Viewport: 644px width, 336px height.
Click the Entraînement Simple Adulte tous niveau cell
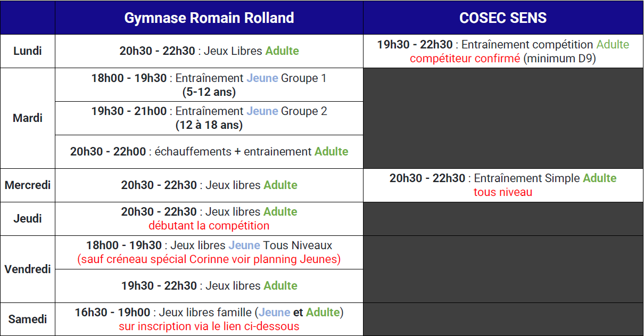click(x=503, y=185)
